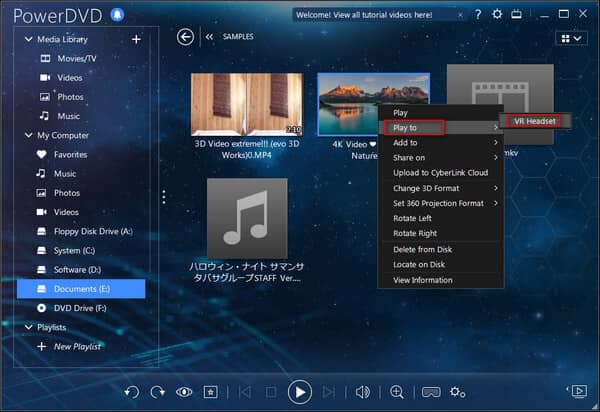Click the notification bell next to PowerDVD
This screenshot has width=600, height=412.
(117, 15)
